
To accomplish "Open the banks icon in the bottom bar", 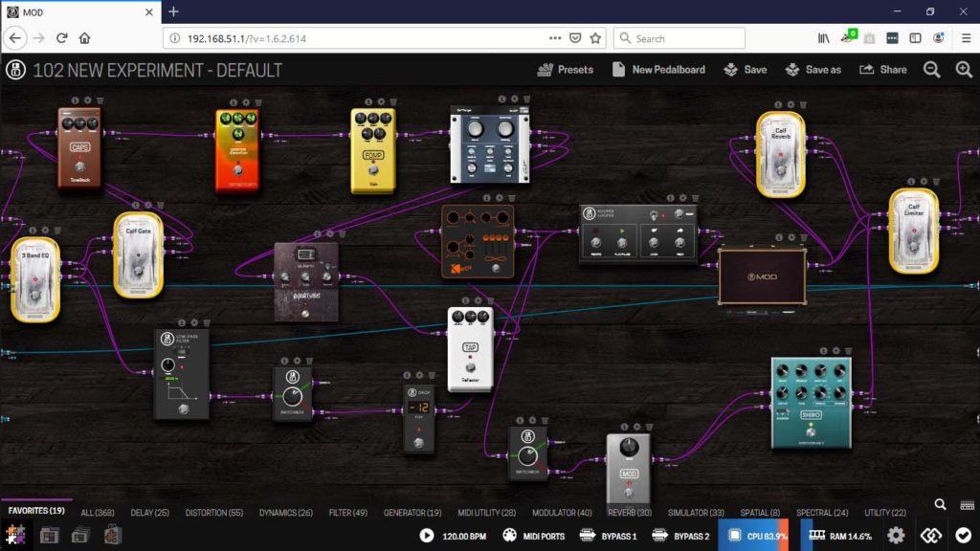I will [80, 536].
